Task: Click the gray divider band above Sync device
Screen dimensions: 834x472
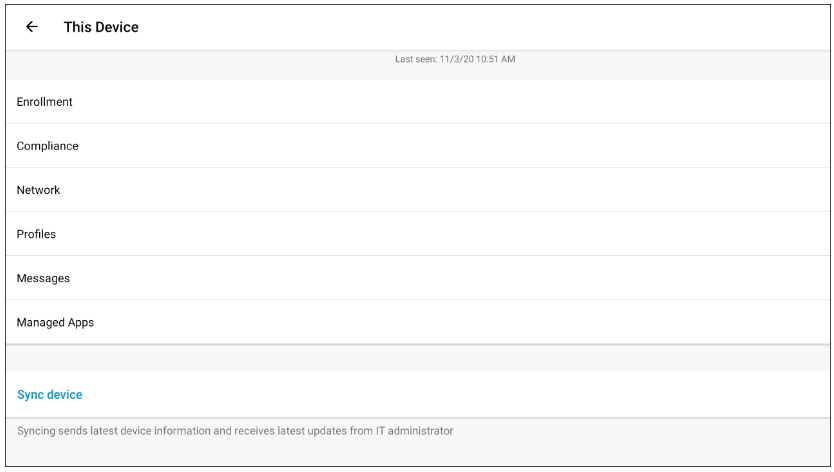Action: (417, 358)
